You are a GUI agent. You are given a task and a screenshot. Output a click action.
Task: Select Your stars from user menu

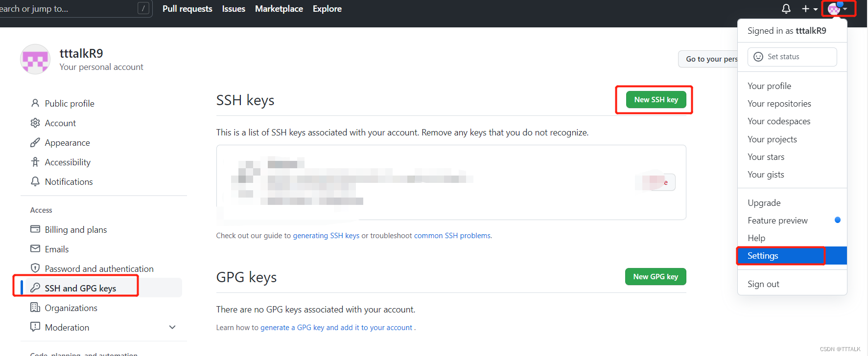(x=792, y=157)
